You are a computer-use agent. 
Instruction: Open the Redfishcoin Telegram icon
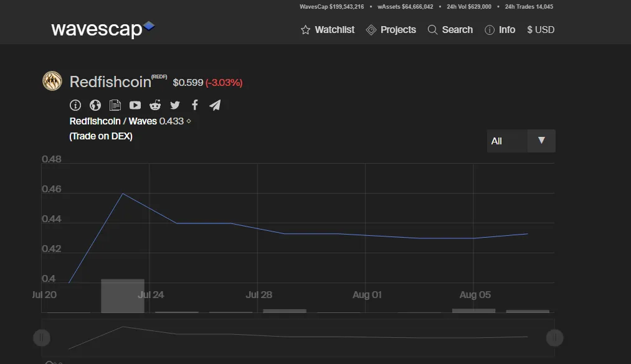pyautogui.click(x=215, y=105)
